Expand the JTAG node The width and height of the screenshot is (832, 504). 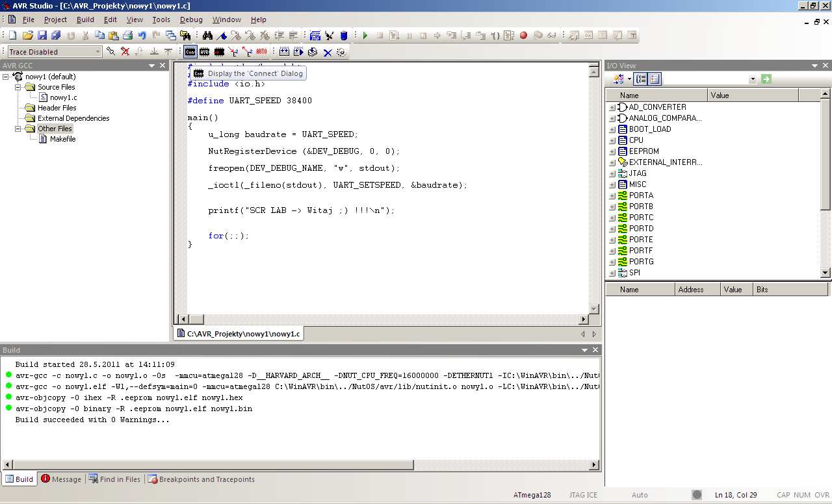[612, 174]
